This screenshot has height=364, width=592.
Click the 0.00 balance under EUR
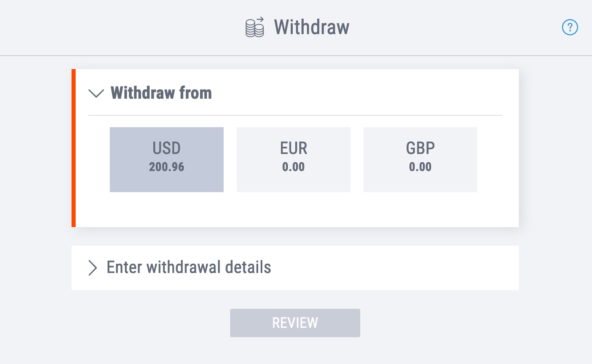(294, 167)
